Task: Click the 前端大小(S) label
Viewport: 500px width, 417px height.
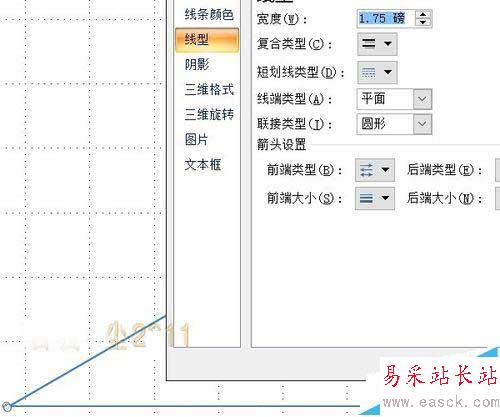Action: pos(304,199)
